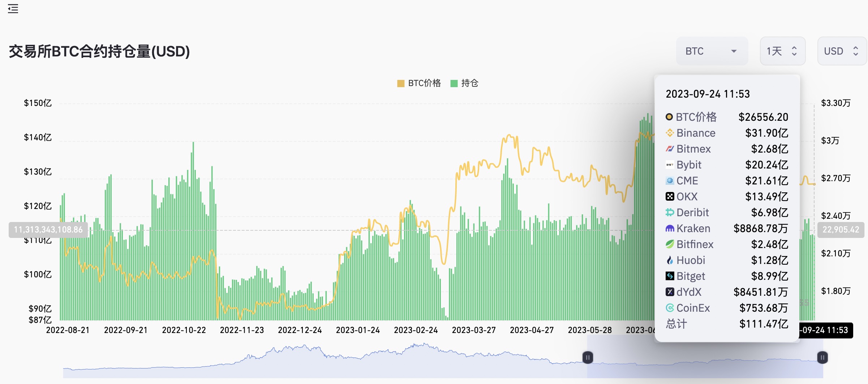Screen dimensions: 868x384
Task: Click the Bitget logo icon
Action: pos(670,276)
